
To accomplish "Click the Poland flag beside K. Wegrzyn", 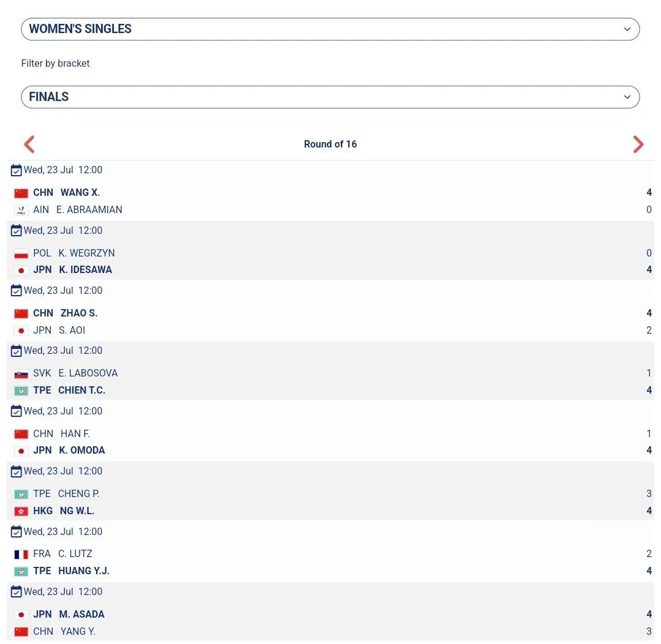I will point(21,253).
